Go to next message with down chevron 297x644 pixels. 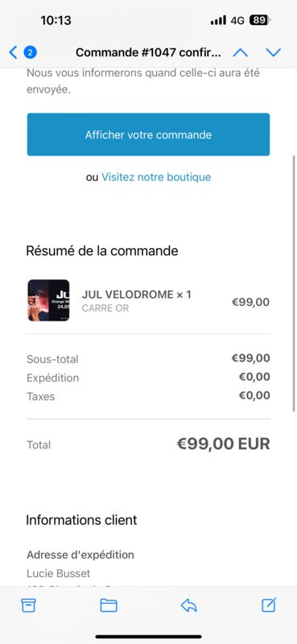(273, 52)
